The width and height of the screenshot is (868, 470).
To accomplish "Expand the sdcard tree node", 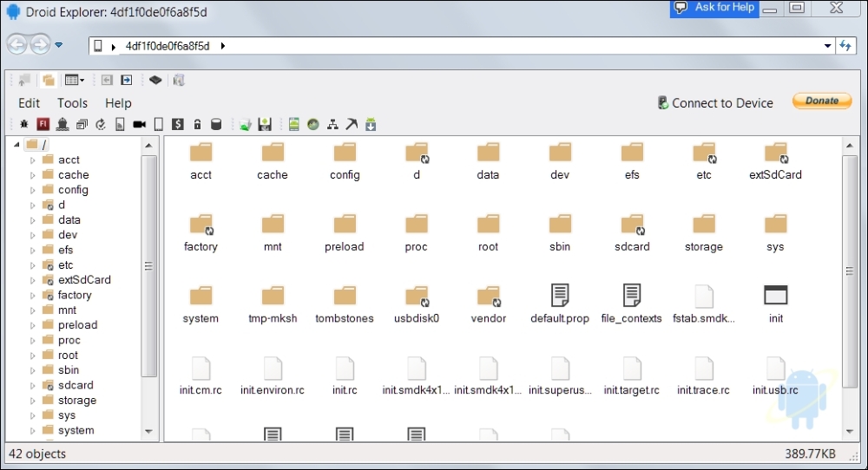I will coord(32,386).
